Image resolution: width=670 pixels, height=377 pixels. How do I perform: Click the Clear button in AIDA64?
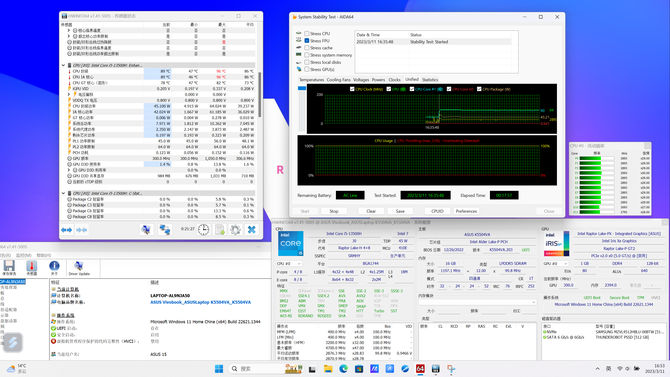click(371, 211)
